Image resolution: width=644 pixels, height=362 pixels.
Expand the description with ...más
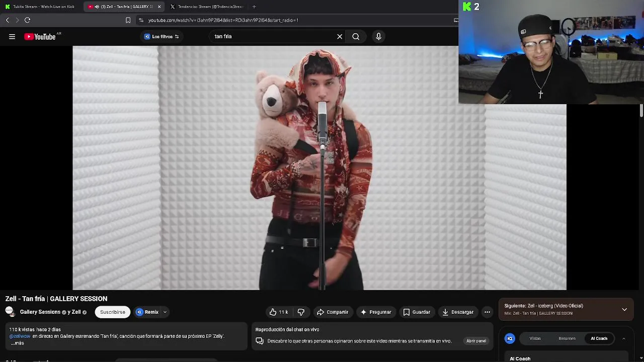(17, 343)
